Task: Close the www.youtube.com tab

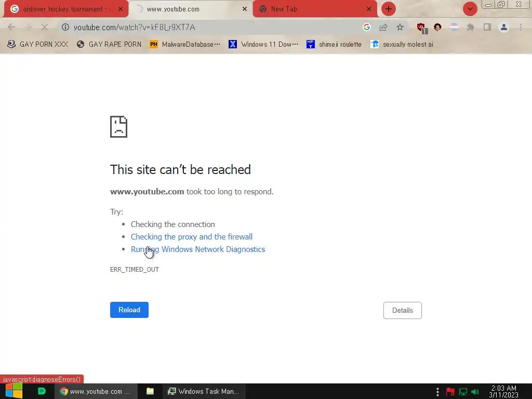Action: [245, 9]
